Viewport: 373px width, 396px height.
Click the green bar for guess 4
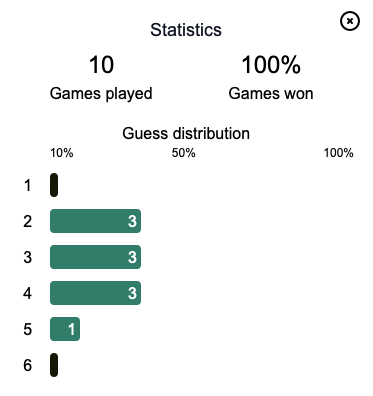click(95, 293)
